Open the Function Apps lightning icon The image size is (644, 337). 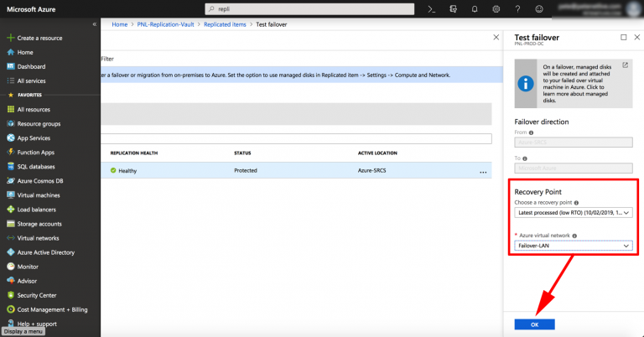tap(11, 153)
